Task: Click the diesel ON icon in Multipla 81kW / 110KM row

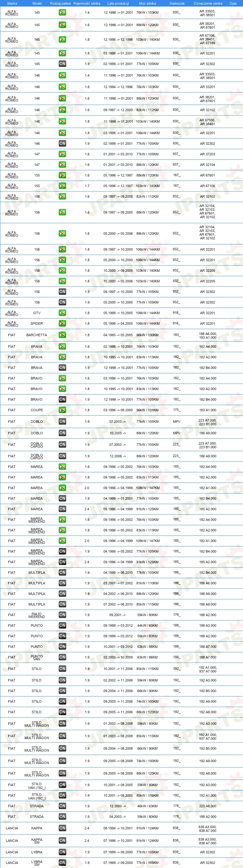Action: click(x=62, y=583)
